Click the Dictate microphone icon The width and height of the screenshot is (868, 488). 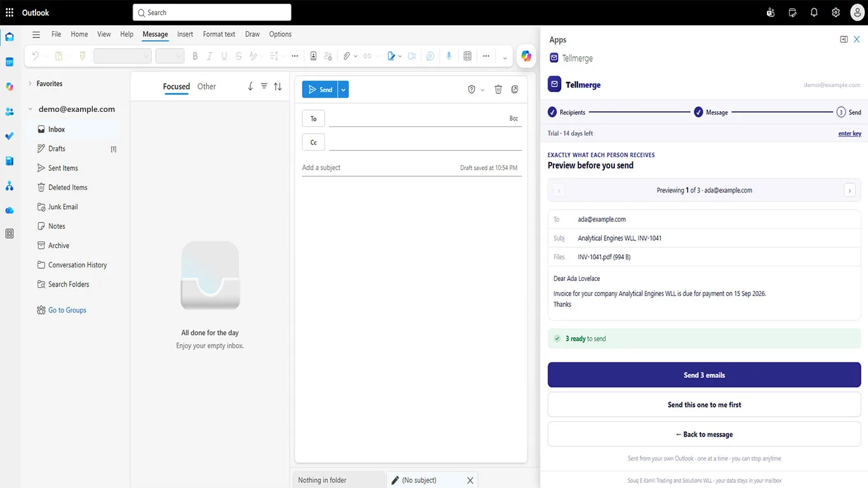pyautogui.click(x=449, y=56)
